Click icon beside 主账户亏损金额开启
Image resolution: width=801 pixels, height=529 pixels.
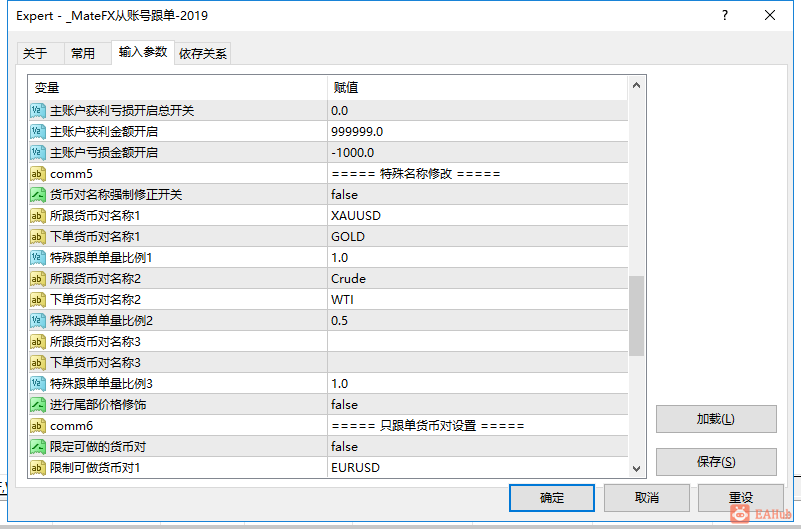(38, 152)
